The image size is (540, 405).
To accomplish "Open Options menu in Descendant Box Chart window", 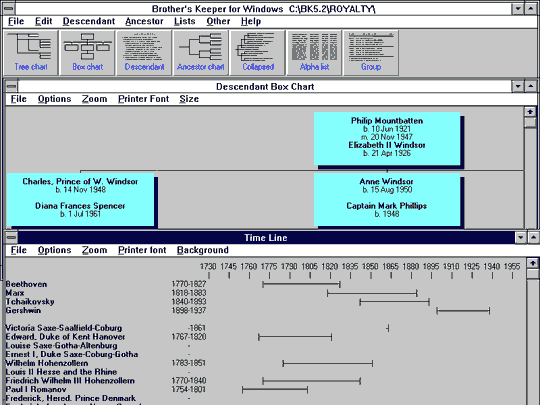I will [x=54, y=99].
